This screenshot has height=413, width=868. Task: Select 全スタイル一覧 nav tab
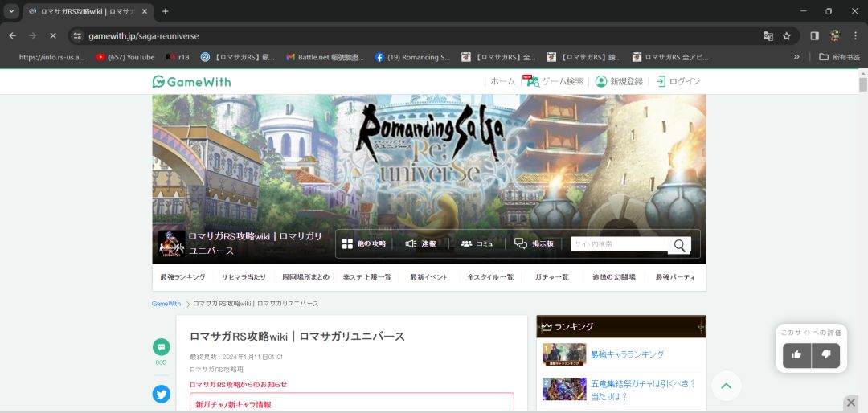[x=490, y=277]
